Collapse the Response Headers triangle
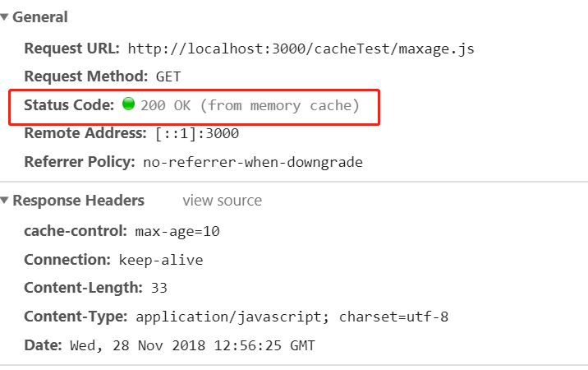The width and height of the screenshot is (588, 370). 4,201
